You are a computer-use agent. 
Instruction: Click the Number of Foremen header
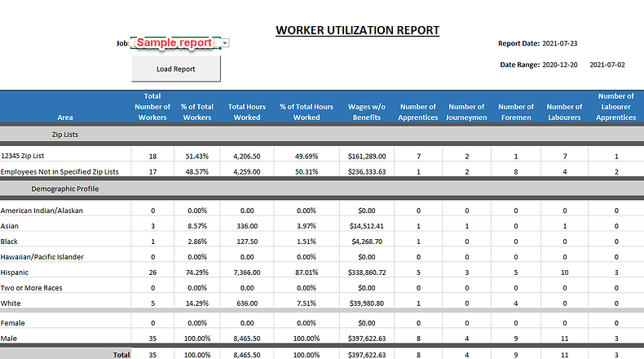pyautogui.click(x=516, y=112)
